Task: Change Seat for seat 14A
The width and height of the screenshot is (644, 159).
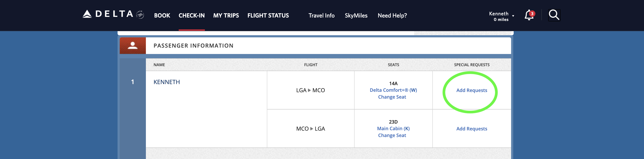Action: pos(392,97)
